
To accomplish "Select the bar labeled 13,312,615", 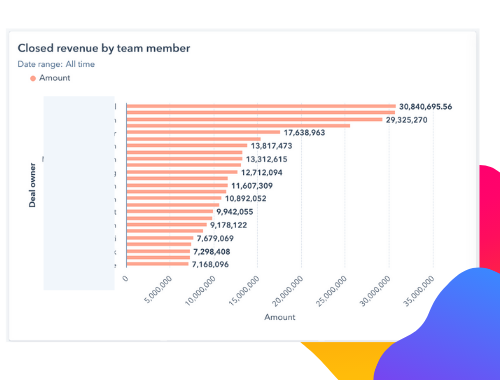I will pos(184,159).
